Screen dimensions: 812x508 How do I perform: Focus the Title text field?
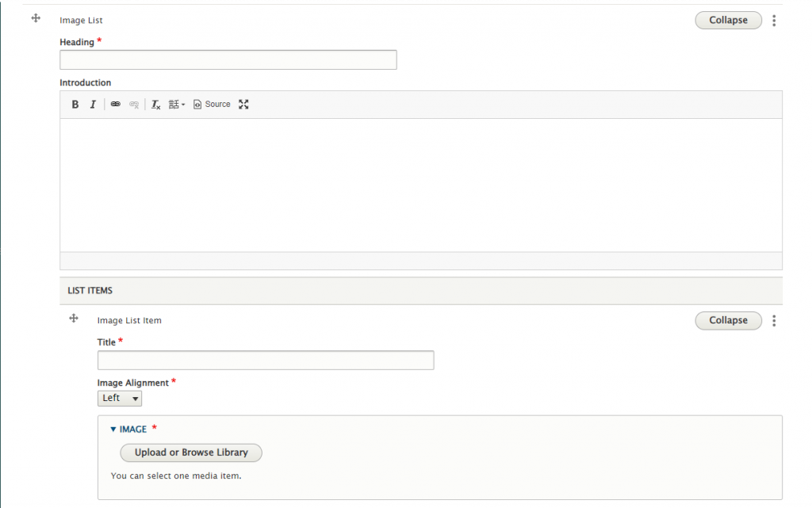[266, 361]
